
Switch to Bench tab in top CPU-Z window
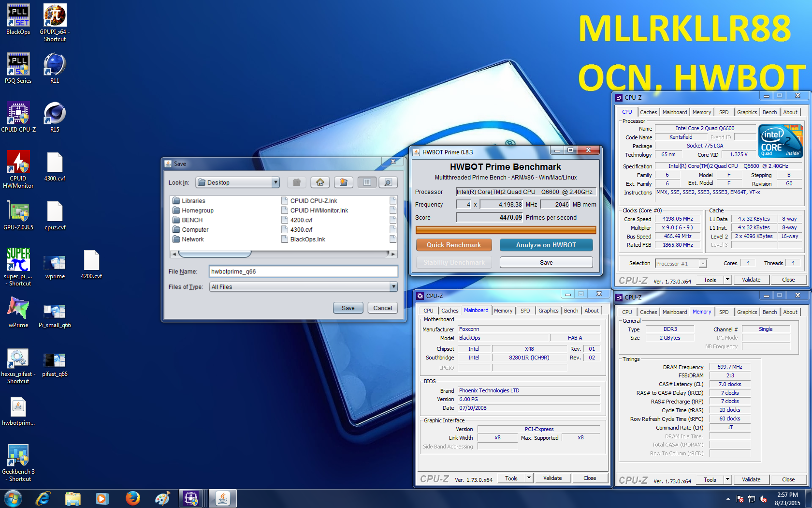769,112
